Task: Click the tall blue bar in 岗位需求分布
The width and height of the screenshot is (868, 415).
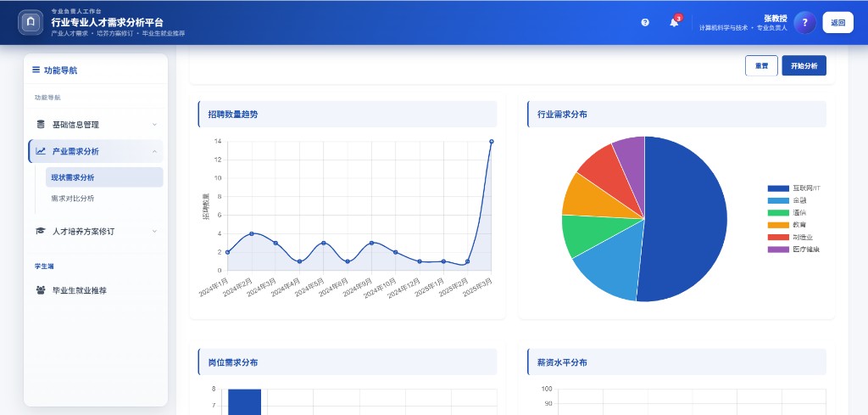Action: click(x=244, y=401)
